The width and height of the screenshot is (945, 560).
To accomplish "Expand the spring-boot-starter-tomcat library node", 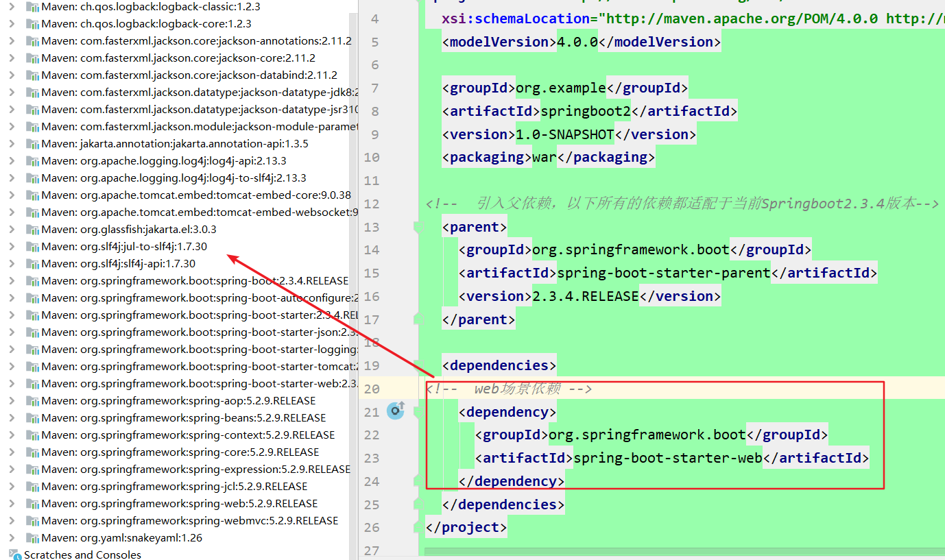I will (12, 367).
